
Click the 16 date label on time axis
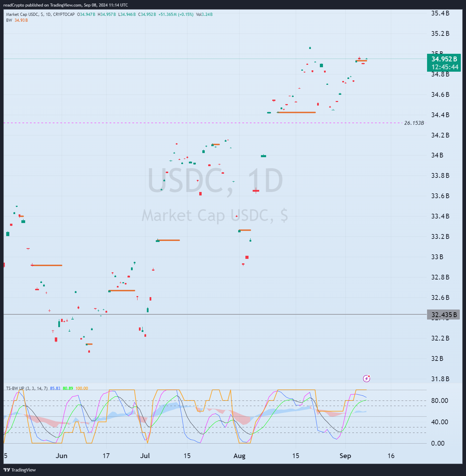click(391, 456)
